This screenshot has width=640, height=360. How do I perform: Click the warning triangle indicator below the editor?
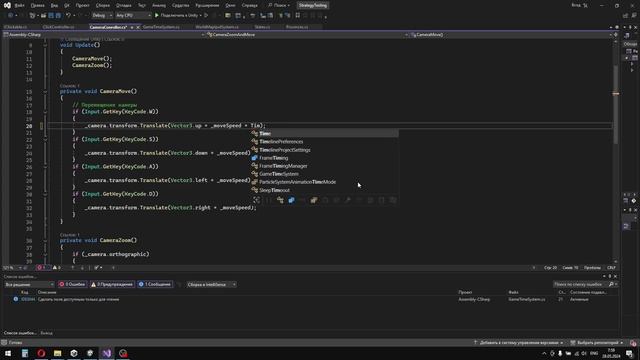(x=57, y=268)
